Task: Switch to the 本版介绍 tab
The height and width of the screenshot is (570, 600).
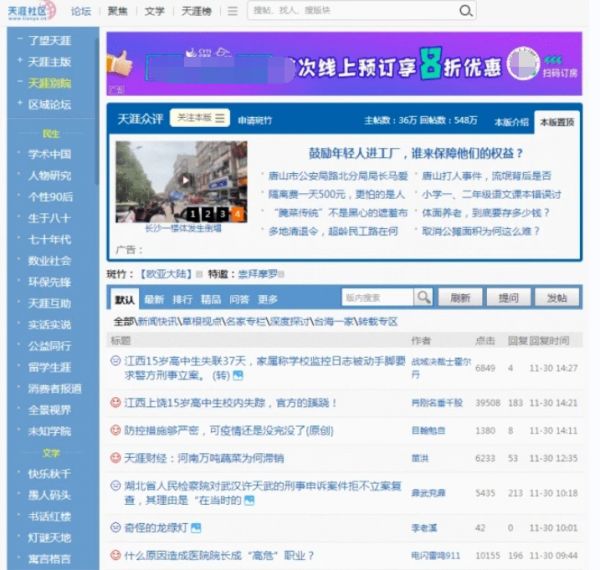Action: point(511,122)
